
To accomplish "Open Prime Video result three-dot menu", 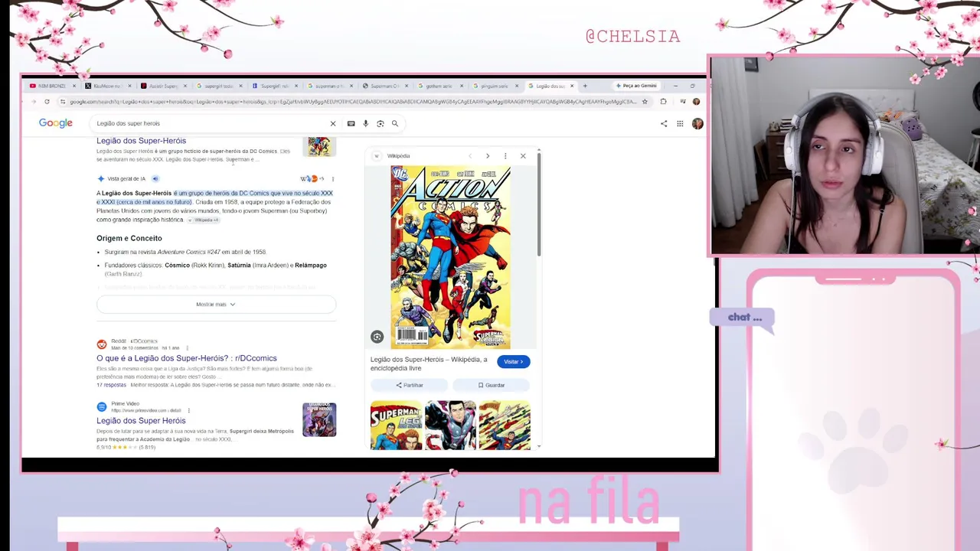I will (188, 411).
